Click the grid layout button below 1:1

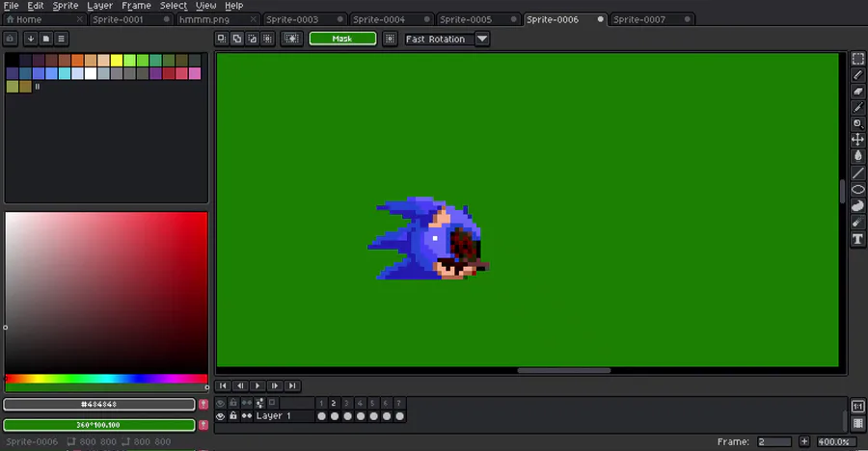[x=857, y=424]
